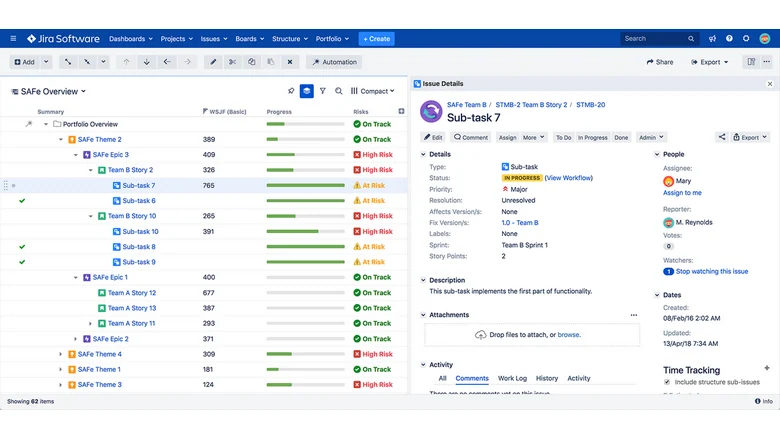
Task: Open attachments ellipsis options
Action: [634, 315]
